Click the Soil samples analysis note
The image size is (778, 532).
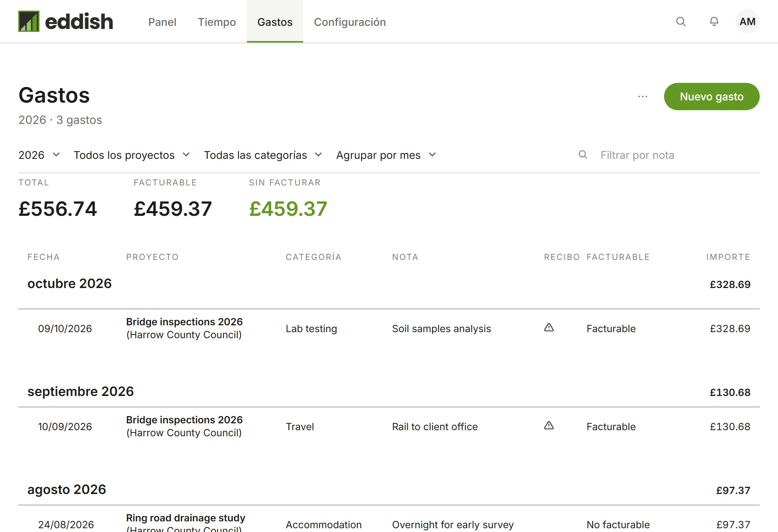coord(441,329)
